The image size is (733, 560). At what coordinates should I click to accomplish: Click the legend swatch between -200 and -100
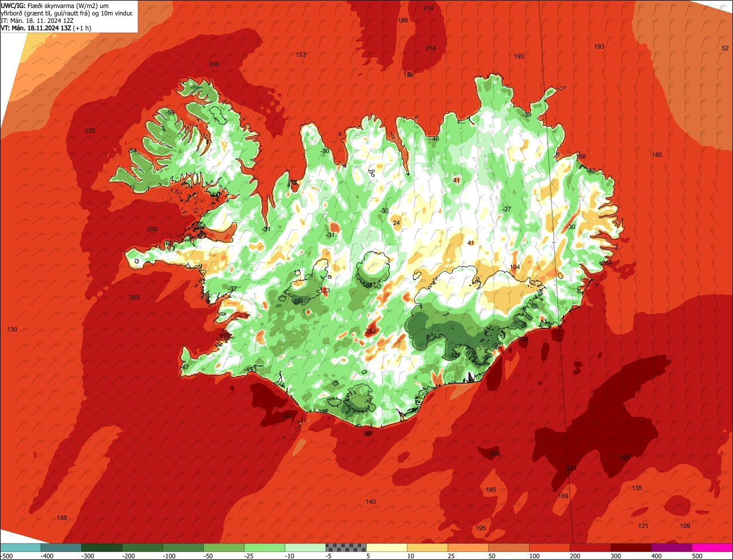pos(143,547)
